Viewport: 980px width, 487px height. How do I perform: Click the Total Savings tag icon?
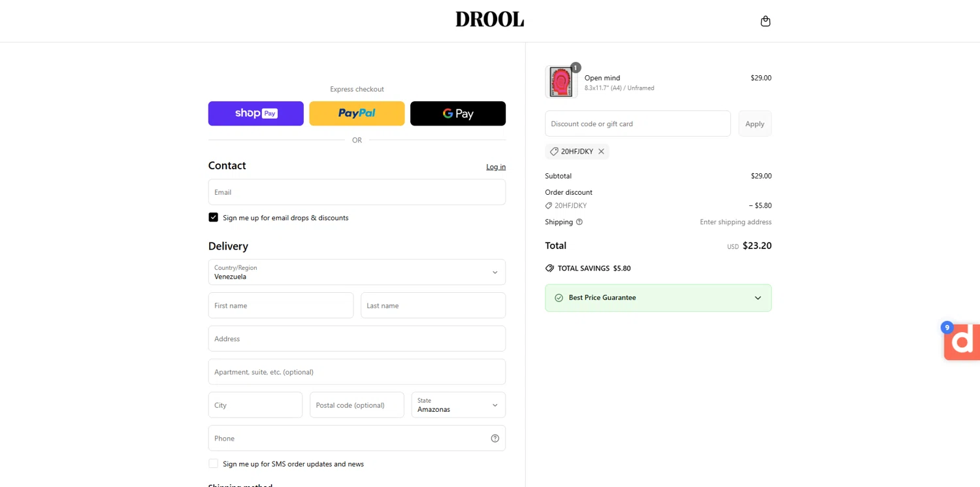tap(549, 269)
